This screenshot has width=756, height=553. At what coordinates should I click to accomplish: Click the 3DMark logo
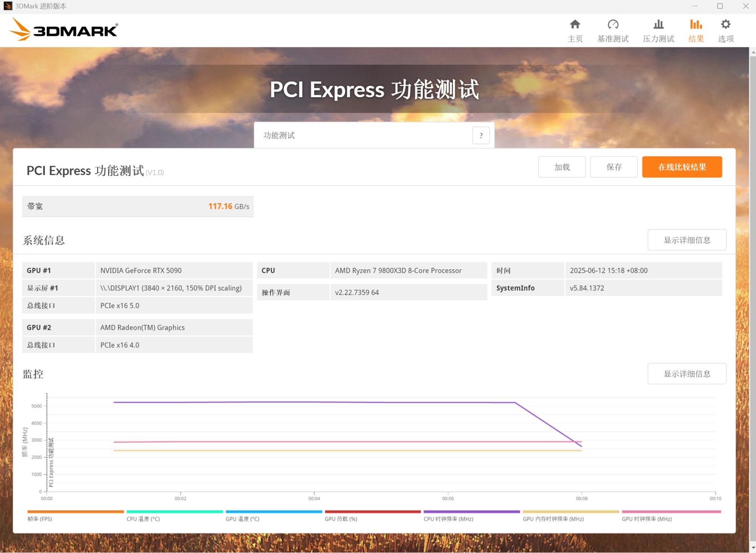pos(64,30)
